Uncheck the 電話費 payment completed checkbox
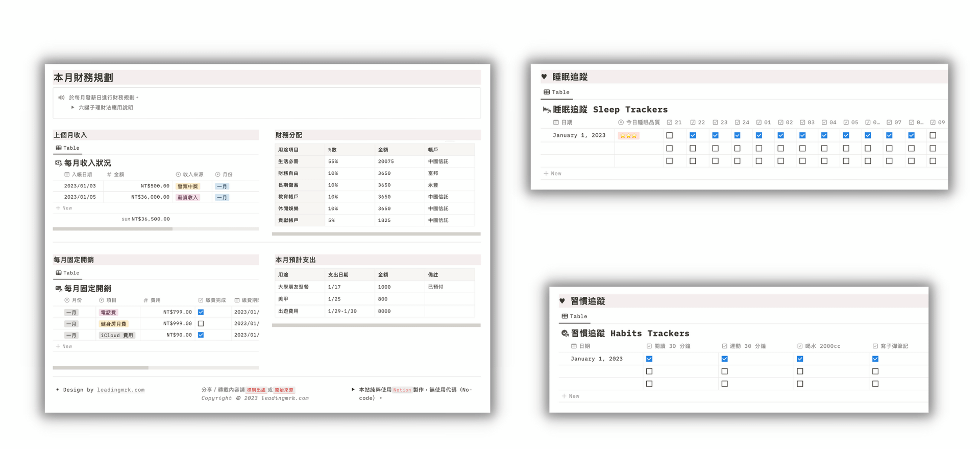Image resolution: width=980 pixels, height=449 pixels. click(201, 312)
